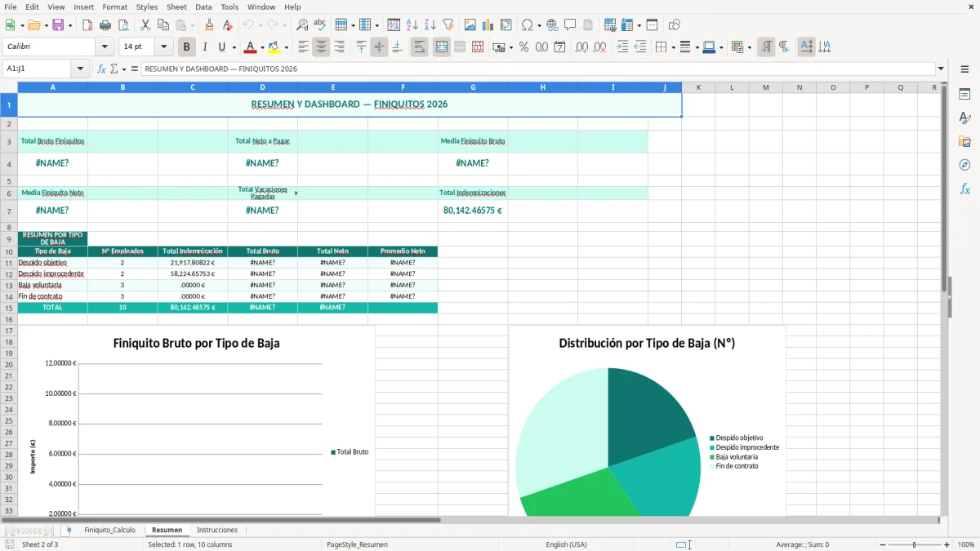
Task: Apply red font color swatch
Action: (x=251, y=47)
